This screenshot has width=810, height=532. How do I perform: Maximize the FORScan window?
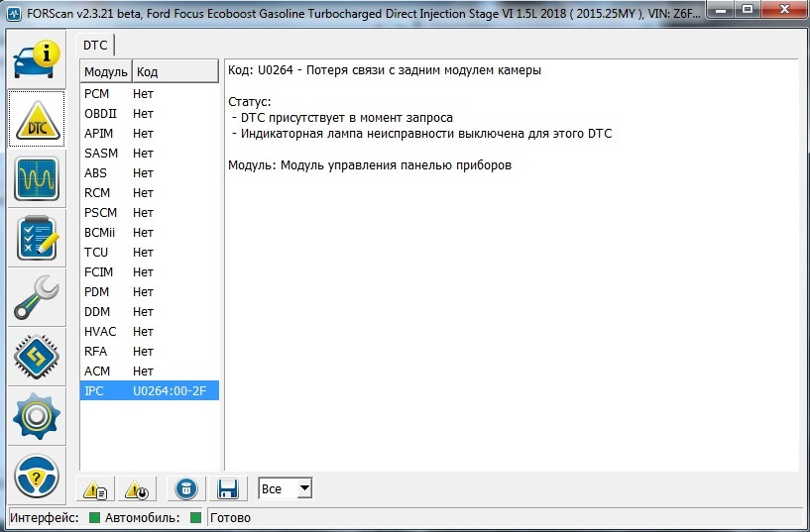pos(747,10)
